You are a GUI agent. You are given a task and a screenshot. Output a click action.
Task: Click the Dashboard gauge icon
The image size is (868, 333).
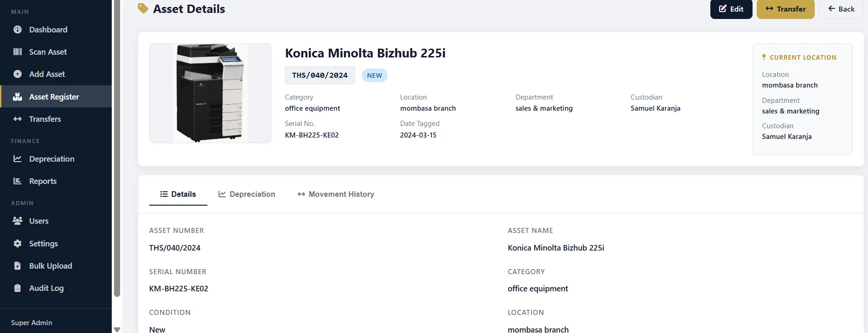click(18, 30)
